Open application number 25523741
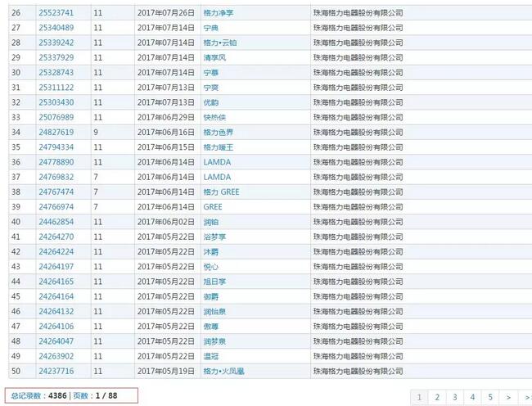 [56, 13]
